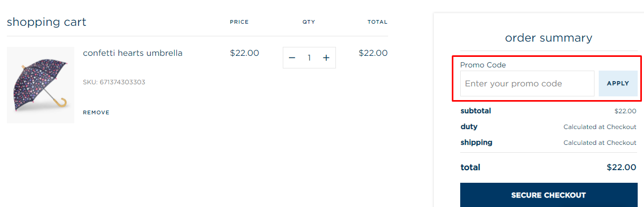Click the subtotal row label
Screen dimensions: 644x207
(475, 111)
